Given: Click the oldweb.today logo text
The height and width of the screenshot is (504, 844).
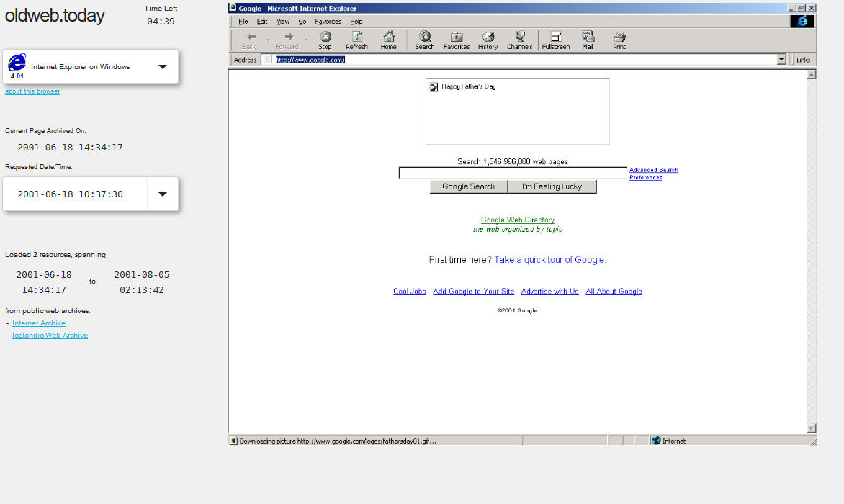Looking at the screenshot, I should [54, 15].
